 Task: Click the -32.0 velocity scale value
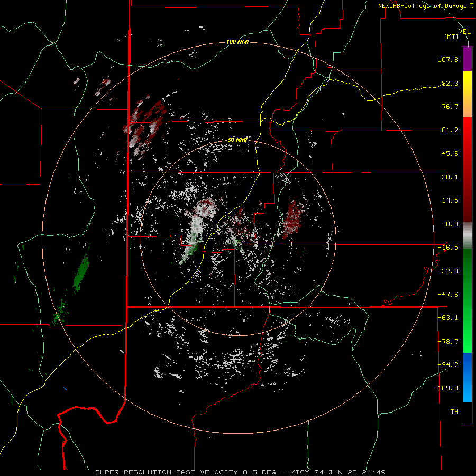[x=448, y=271]
